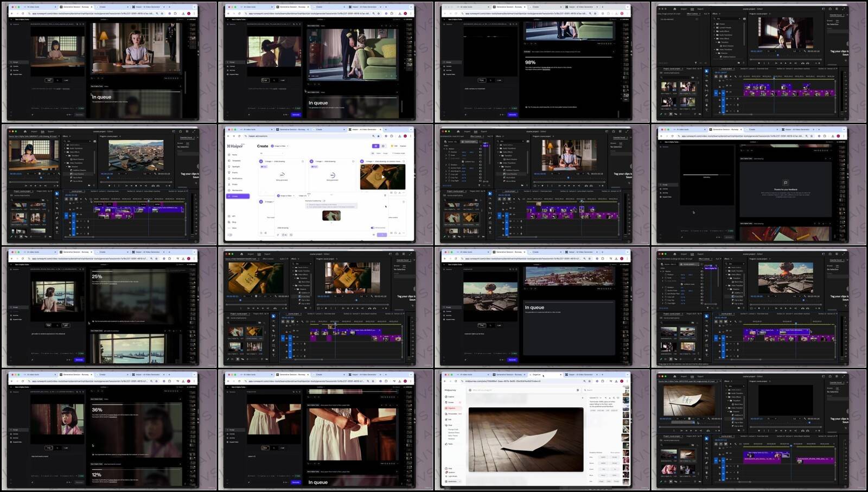The height and width of the screenshot is (492, 868).
Task: Toggle the enhancement switch above Haiper generate button
Action: coord(373,228)
